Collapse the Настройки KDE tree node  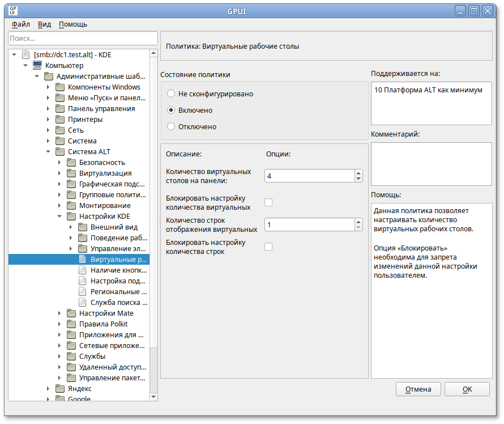[59, 217]
